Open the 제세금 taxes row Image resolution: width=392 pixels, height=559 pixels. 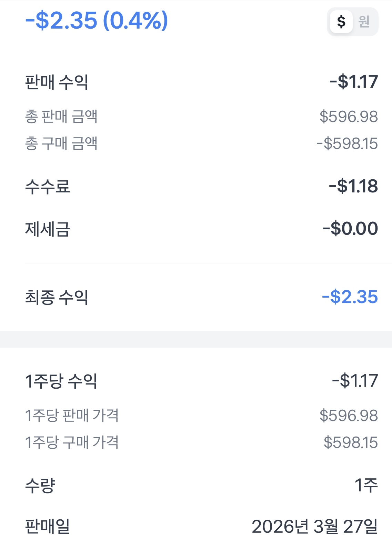[48, 229]
